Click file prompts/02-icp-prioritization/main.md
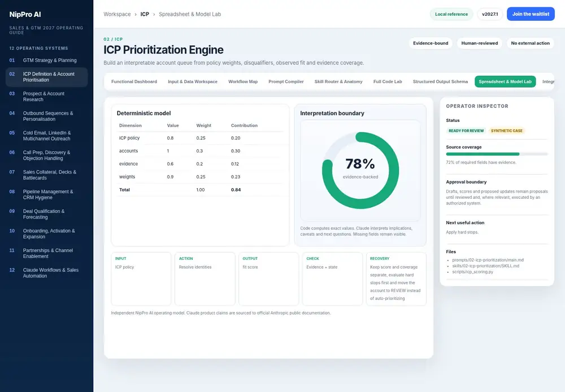The width and height of the screenshot is (565, 392). (x=488, y=260)
